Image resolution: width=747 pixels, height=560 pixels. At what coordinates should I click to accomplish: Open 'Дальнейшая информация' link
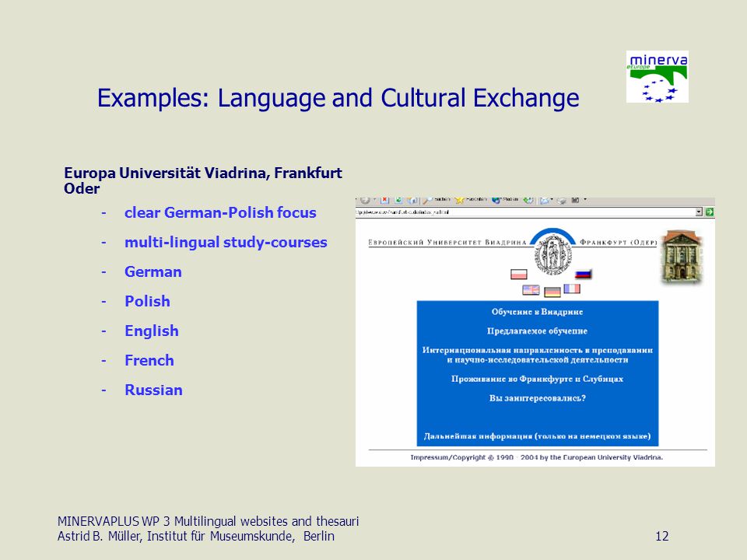coord(538,436)
